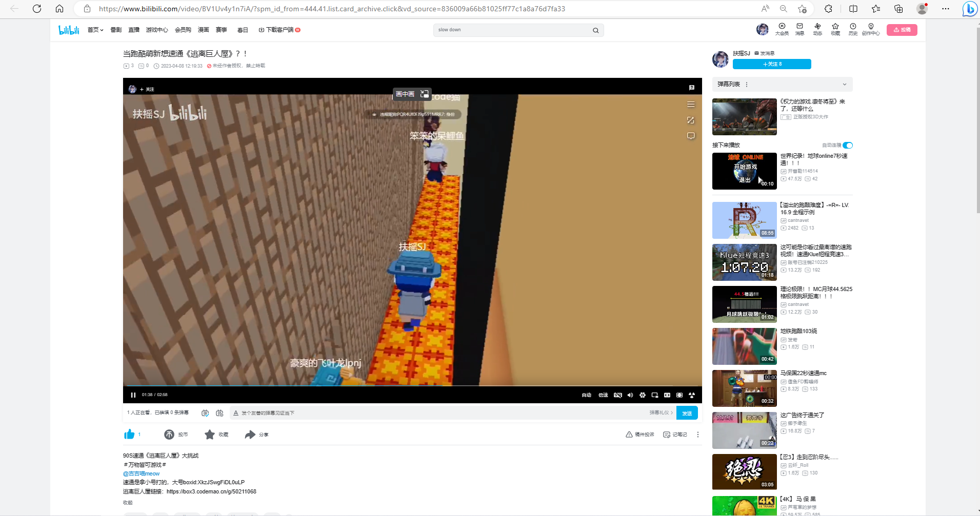Focus the bilibili search box

(x=513, y=30)
